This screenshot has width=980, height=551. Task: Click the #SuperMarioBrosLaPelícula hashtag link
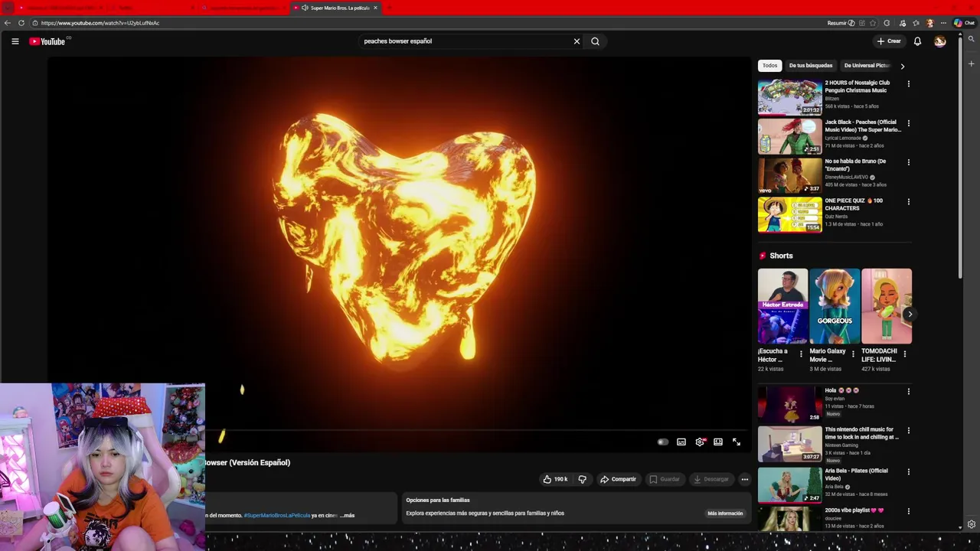click(277, 516)
